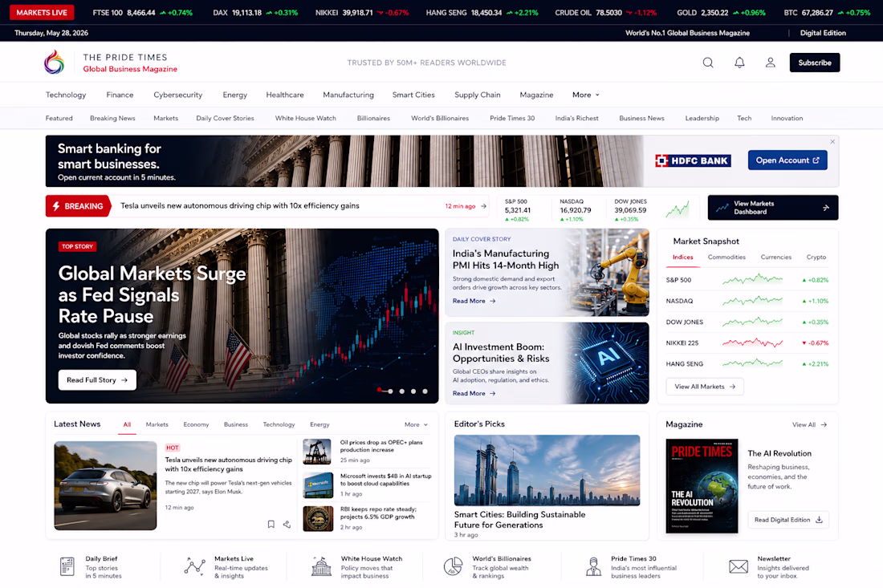883x588 pixels.
Task: Open the Supply Chain navigation item
Action: coord(478,95)
